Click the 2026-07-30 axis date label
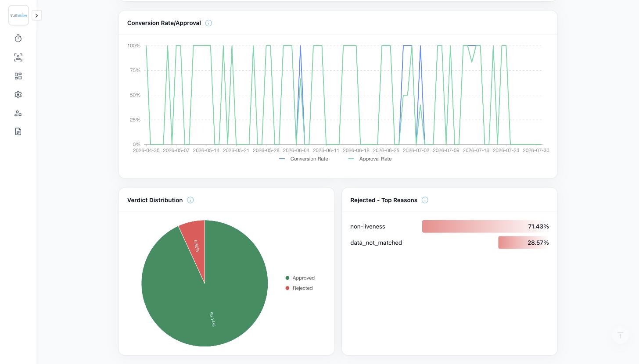639x364 pixels. pyautogui.click(x=536, y=150)
